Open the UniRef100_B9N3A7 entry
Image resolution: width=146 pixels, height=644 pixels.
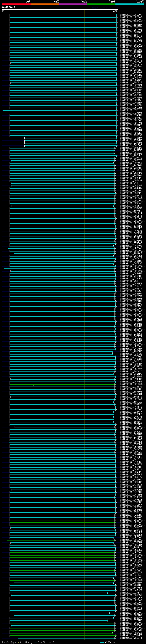(131, 25)
